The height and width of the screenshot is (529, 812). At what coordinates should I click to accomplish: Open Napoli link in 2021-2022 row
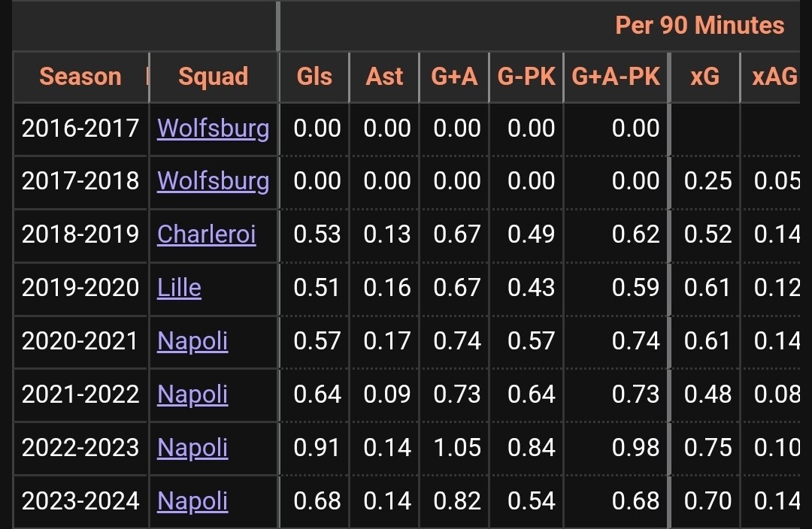tap(192, 394)
